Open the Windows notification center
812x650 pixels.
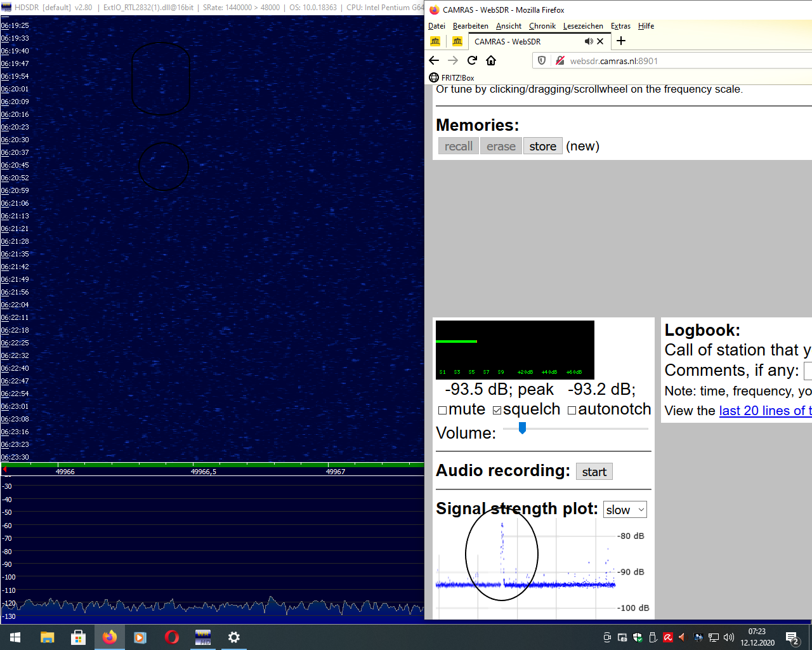pyautogui.click(x=792, y=637)
